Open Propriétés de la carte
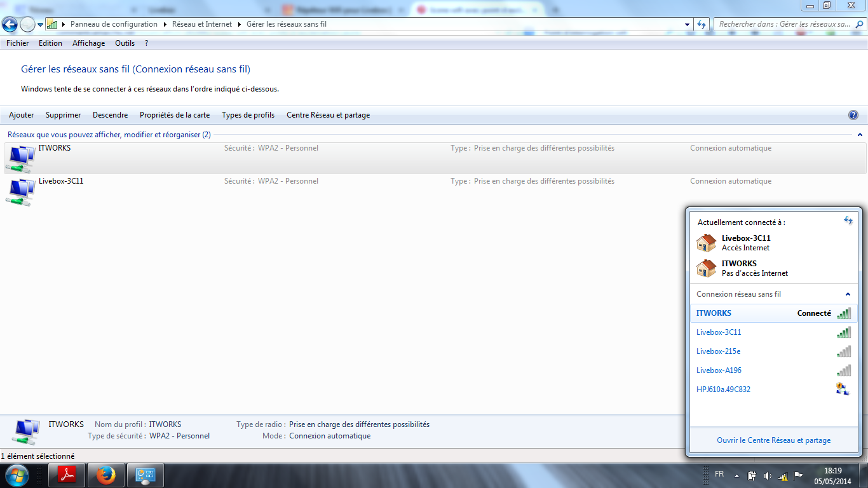The width and height of the screenshot is (868, 488). (x=175, y=115)
